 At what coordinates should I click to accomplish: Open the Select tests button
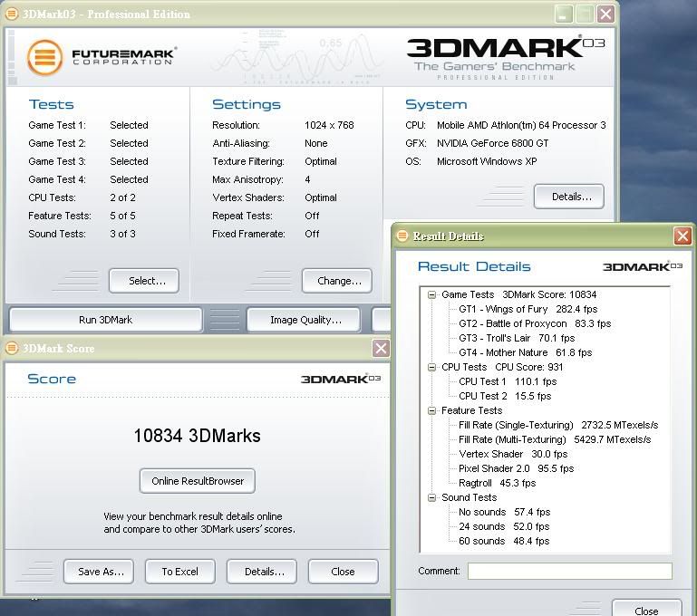coord(144,281)
